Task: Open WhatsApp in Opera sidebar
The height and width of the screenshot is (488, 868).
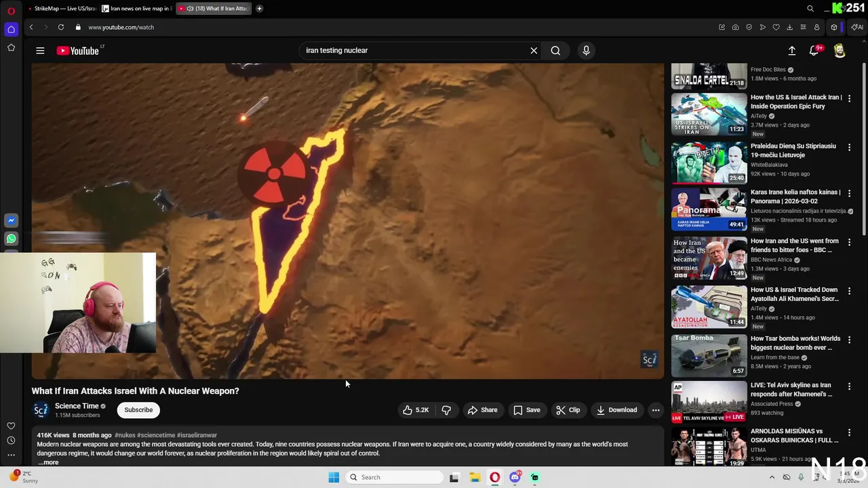Action: click(11, 239)
